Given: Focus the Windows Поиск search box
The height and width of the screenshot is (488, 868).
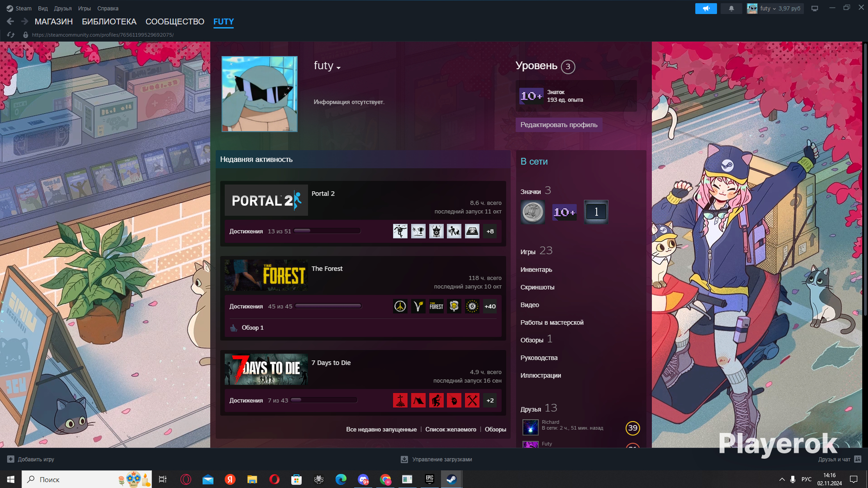Looking at the screenshot, I should click(x=87, y=479).
